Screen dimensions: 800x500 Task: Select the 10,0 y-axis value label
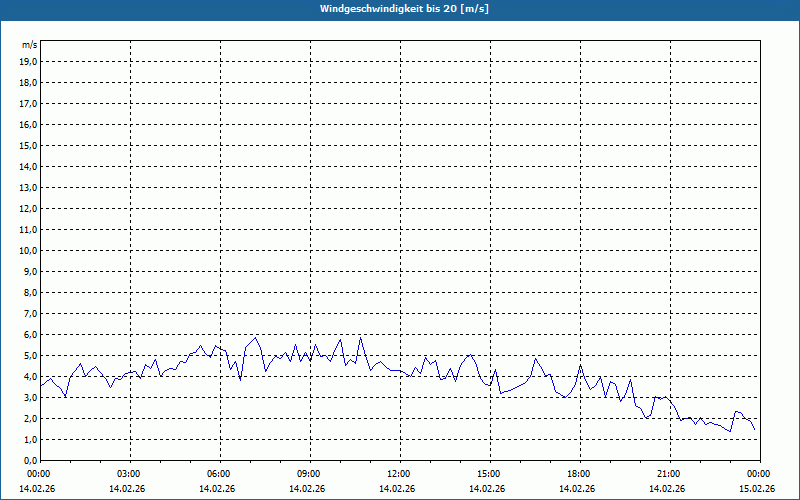(x=29, y=251)
